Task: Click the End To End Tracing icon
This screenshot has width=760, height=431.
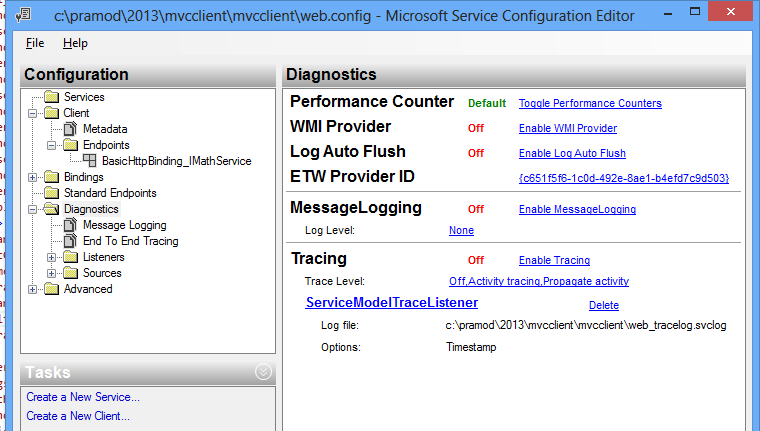Action: [x=70, y=241]
